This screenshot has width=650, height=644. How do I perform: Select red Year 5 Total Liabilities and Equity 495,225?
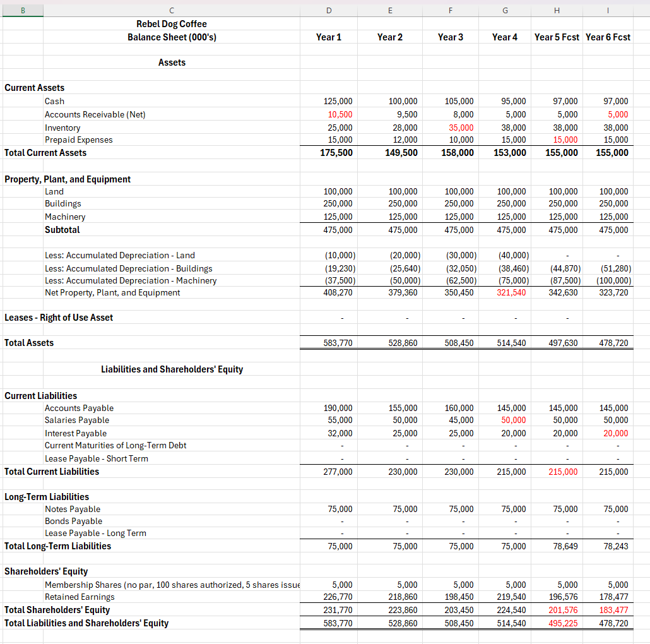point(563,624)
